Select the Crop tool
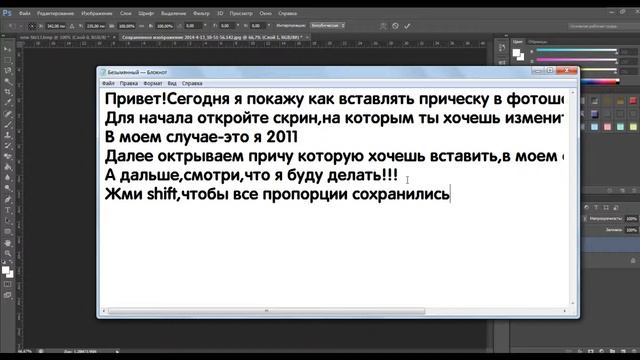 (x=8, y=92)
